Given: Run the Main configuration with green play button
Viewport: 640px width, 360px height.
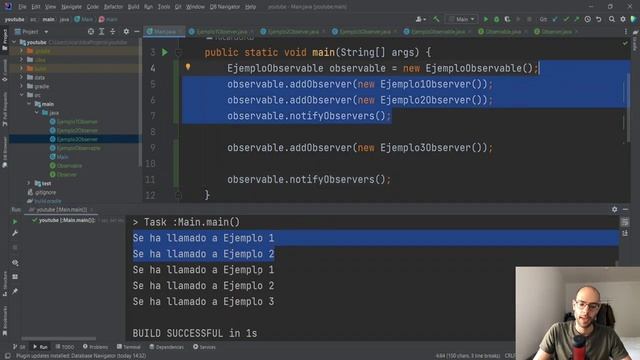Looking at the screenshot, I should [486, 19].
